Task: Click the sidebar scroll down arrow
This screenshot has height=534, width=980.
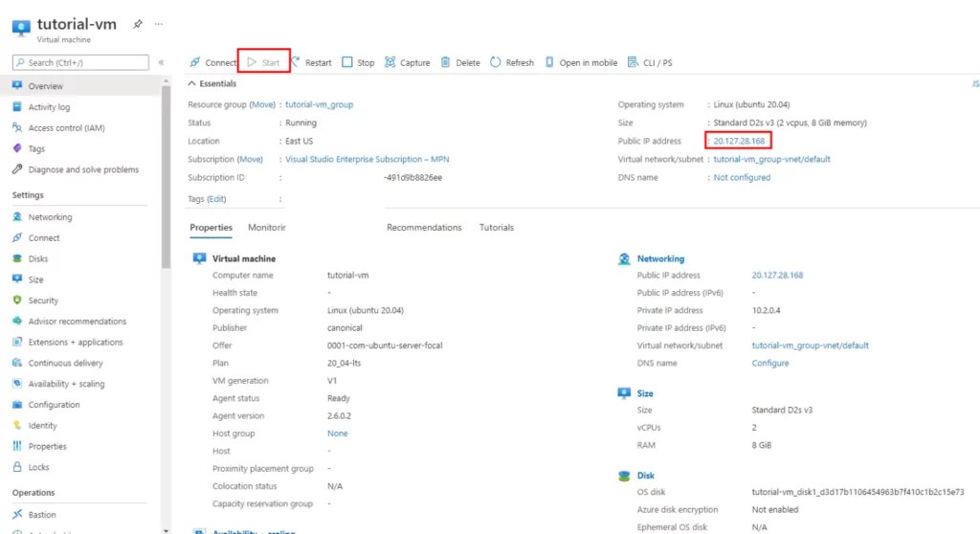Action: (166, 530)
